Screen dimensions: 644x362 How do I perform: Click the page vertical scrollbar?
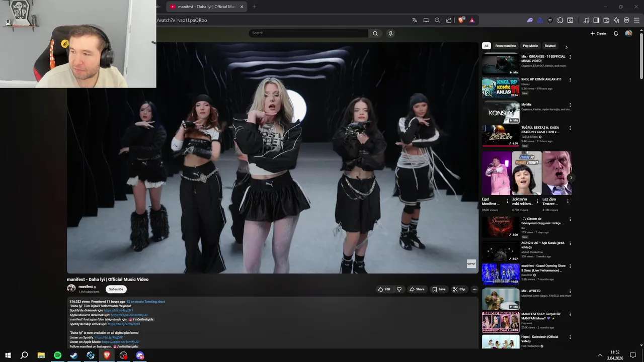[641, 55]
